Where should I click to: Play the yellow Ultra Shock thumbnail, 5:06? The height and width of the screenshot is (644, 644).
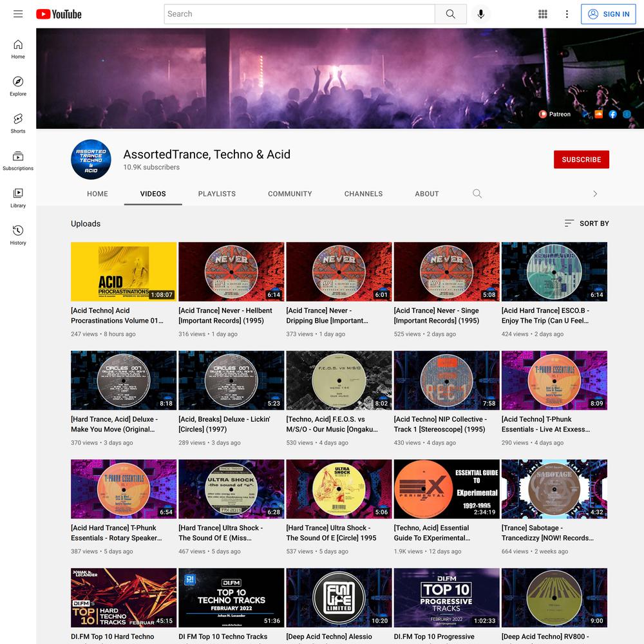click(339, 489)
